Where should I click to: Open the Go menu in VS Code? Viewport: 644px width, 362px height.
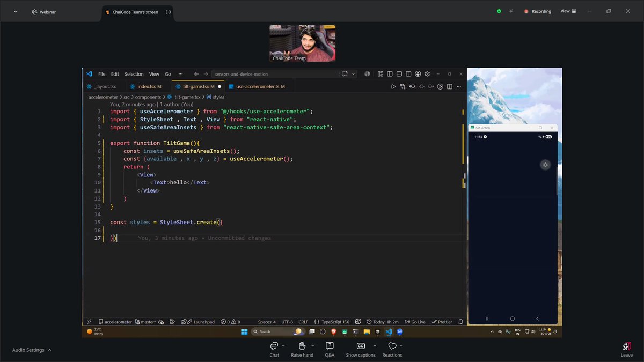point(168,74)
